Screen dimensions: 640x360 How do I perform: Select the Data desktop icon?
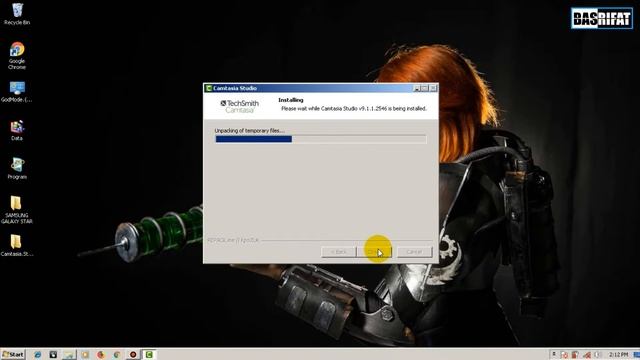pyautogui.click(x=17, y=130)
